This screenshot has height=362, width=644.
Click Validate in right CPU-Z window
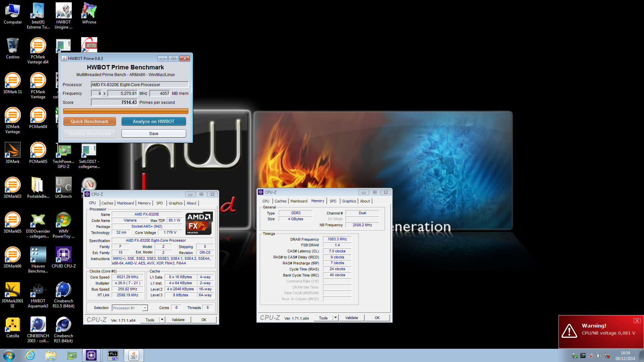(x=352, y=318)
